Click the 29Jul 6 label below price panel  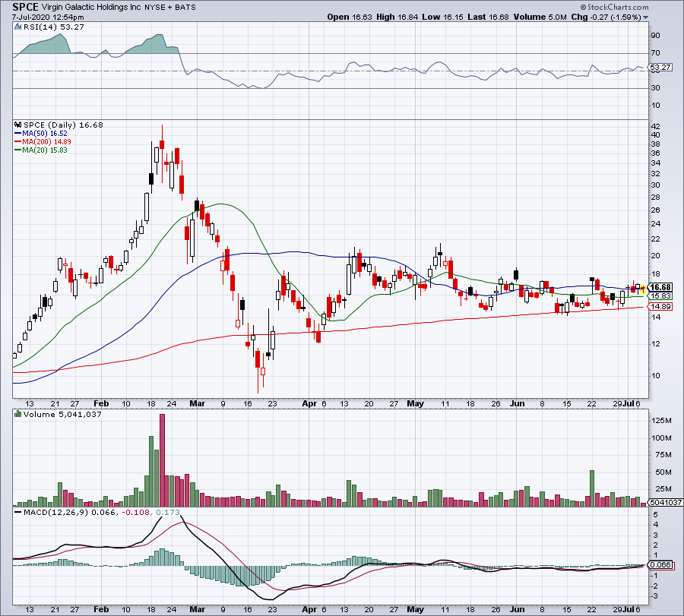[x=626, y=403]
